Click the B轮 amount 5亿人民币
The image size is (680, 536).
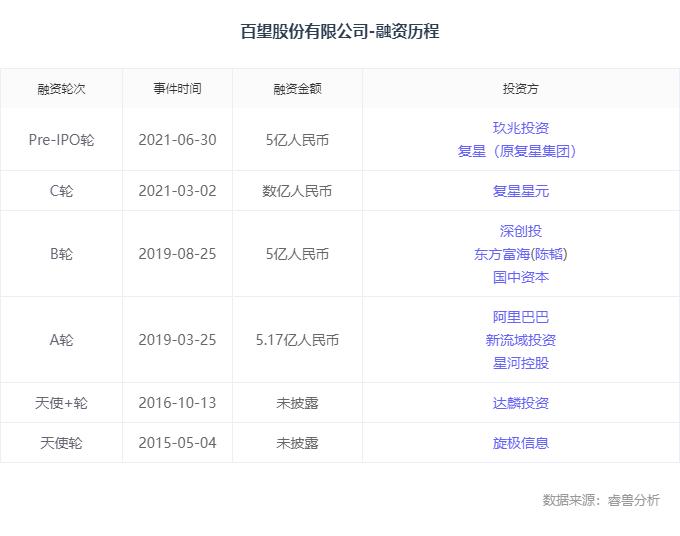coord(298,254)
